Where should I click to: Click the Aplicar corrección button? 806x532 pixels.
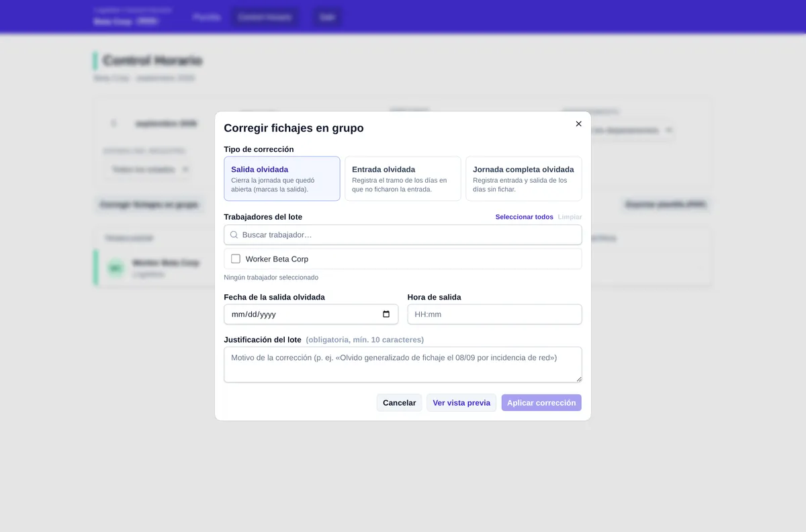coord(541,402)
